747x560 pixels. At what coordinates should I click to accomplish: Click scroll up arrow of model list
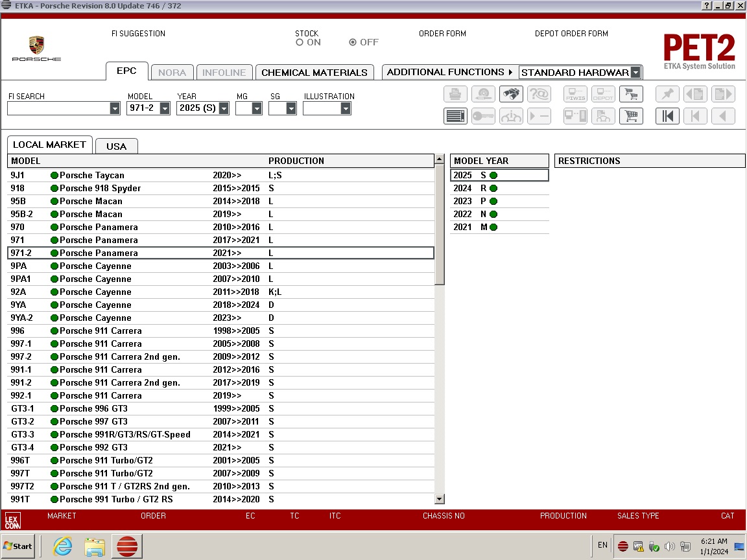coord(440,159)
